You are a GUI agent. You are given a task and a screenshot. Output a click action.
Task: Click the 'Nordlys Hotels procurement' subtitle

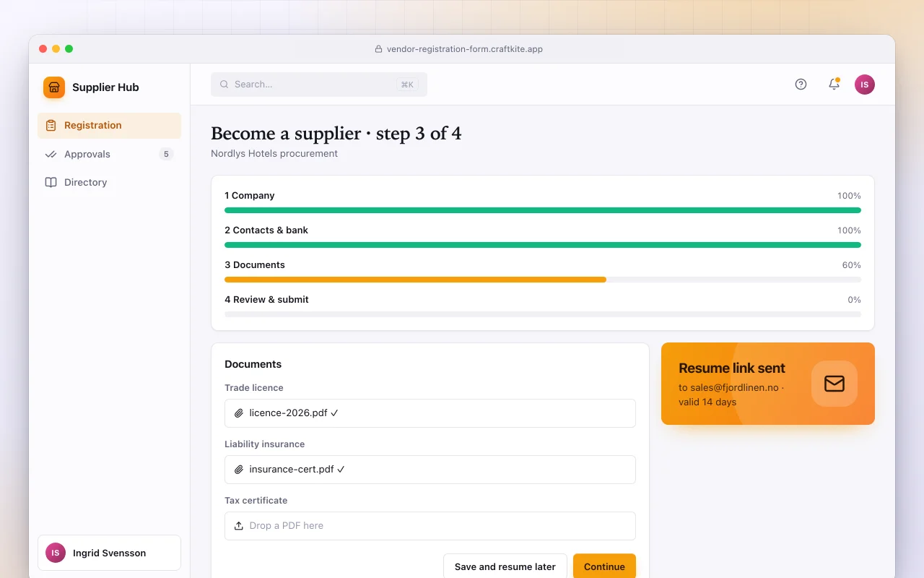pos(274,154)
